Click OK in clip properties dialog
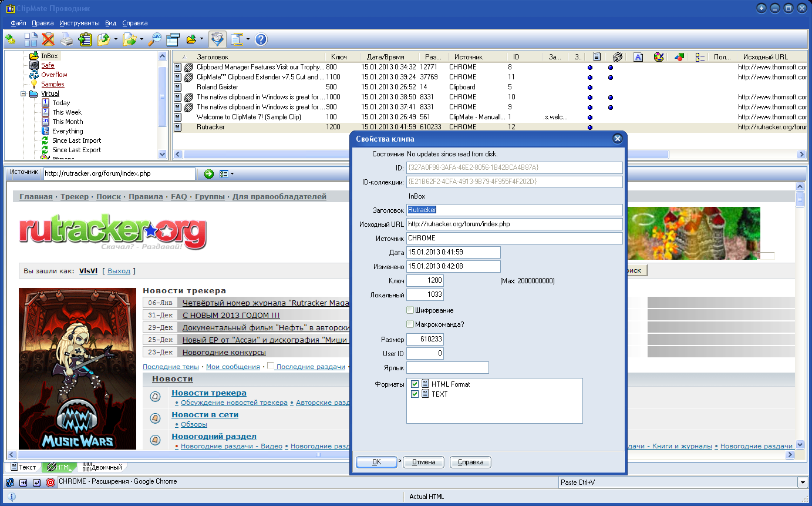Image resolution: width=812 pixels, height=506 pixels. [x=376, y=462]
